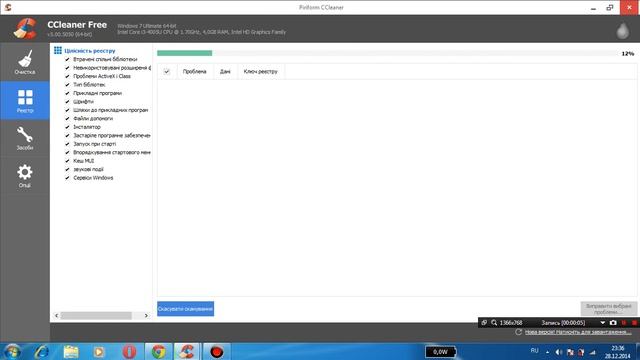
Task: Launch Google Chrome from the taskbar
Action: (158, 351)
